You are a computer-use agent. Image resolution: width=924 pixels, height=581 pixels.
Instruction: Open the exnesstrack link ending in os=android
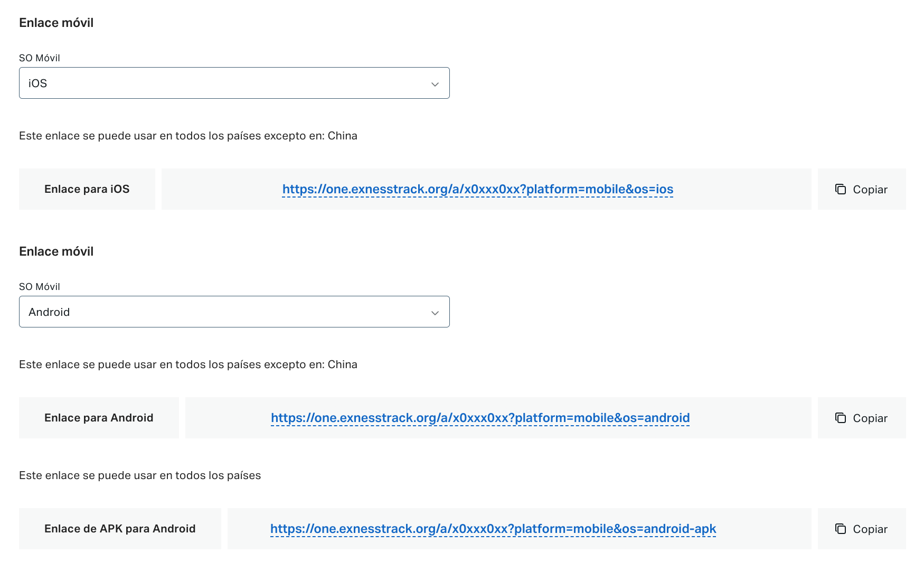click(x=480, y=418)
